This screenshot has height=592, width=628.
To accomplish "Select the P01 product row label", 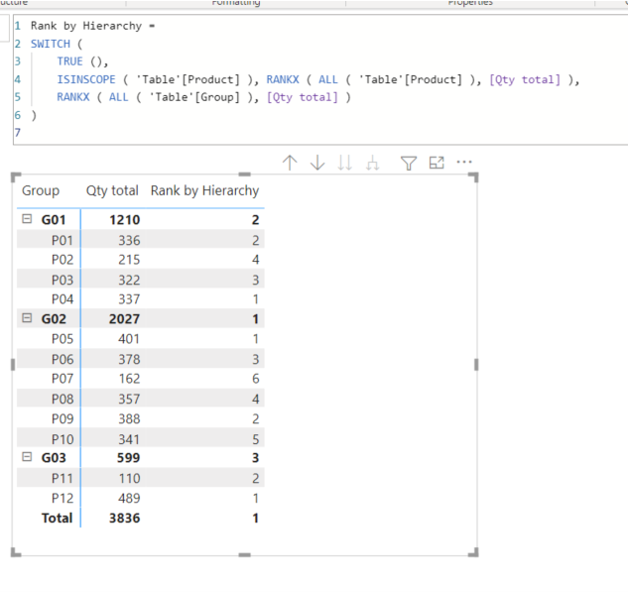I will (62, 240).
